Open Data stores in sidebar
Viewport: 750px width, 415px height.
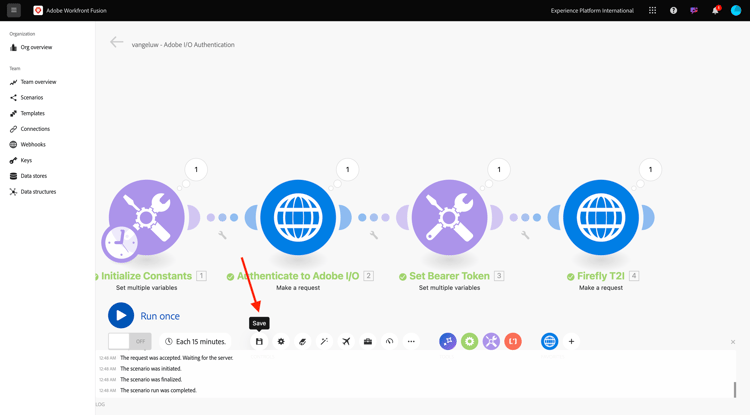tap(28, 176)
